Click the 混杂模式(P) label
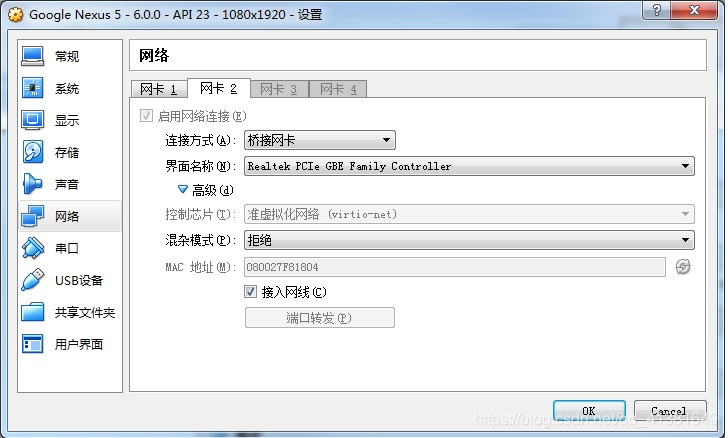Image resolution: width=728 pixels, height=438 pixels. [201, 240]
